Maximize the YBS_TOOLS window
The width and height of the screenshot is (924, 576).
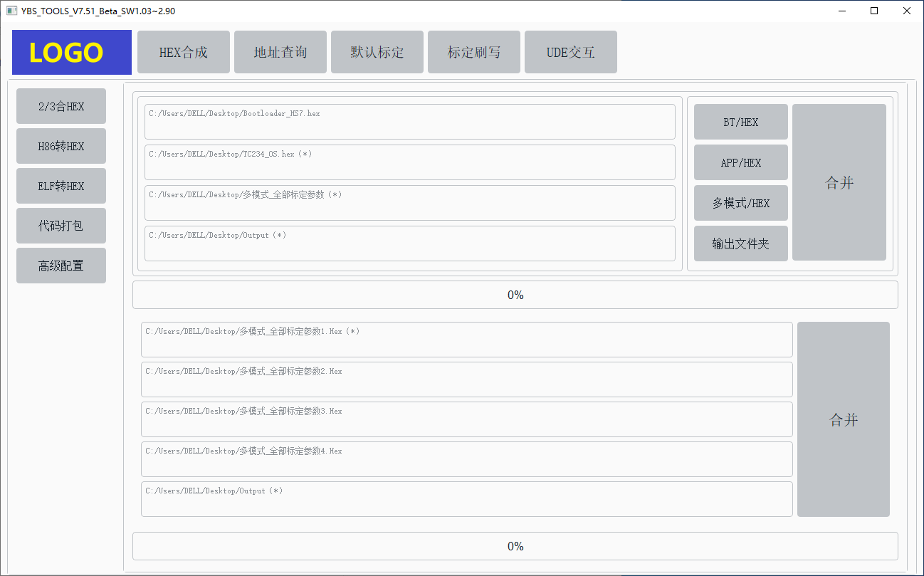(874, 11)
